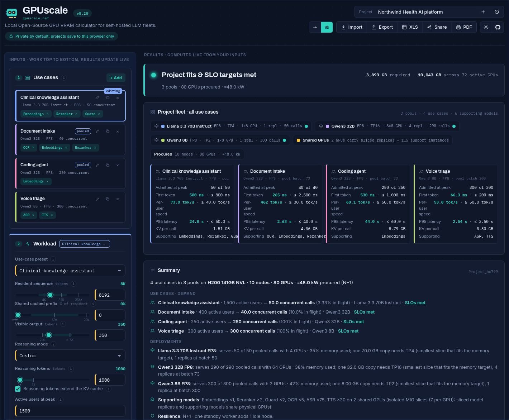Print the project as PDF

coord(464,27)
